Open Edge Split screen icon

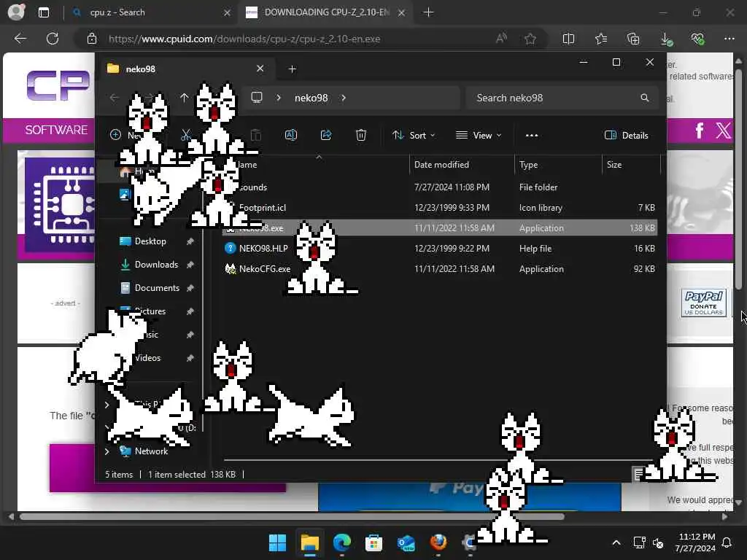pos(568,39)
